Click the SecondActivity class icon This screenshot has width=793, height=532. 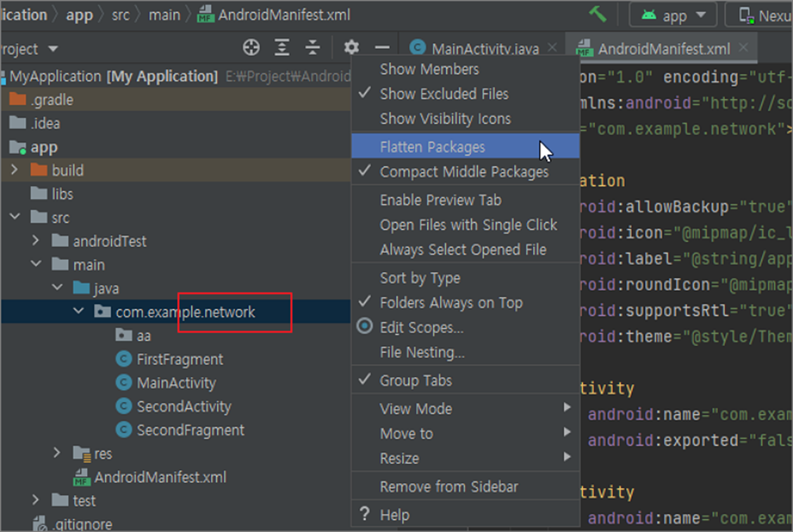point(124,406)
